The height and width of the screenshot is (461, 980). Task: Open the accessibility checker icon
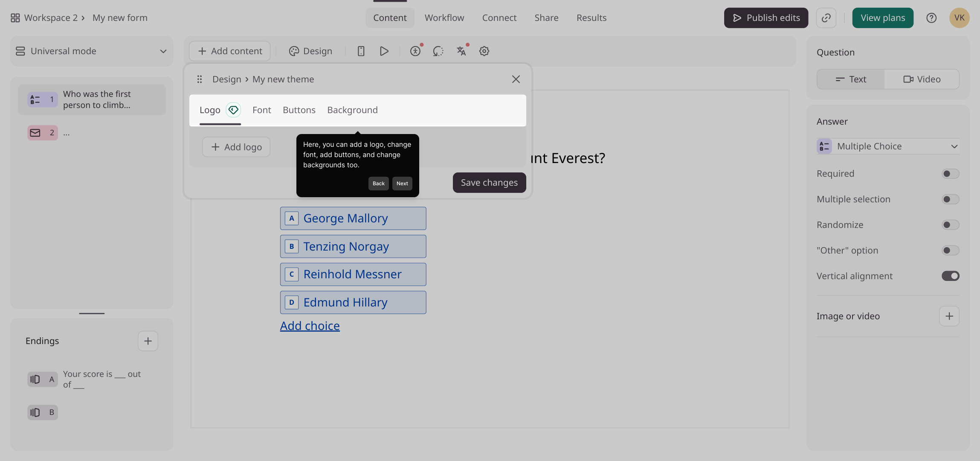click(x=415, y=51)
